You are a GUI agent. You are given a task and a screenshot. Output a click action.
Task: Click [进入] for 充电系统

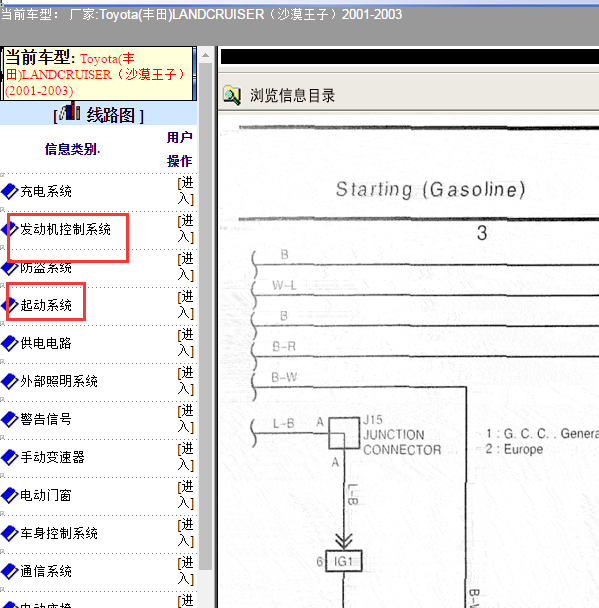click(186, 191)
